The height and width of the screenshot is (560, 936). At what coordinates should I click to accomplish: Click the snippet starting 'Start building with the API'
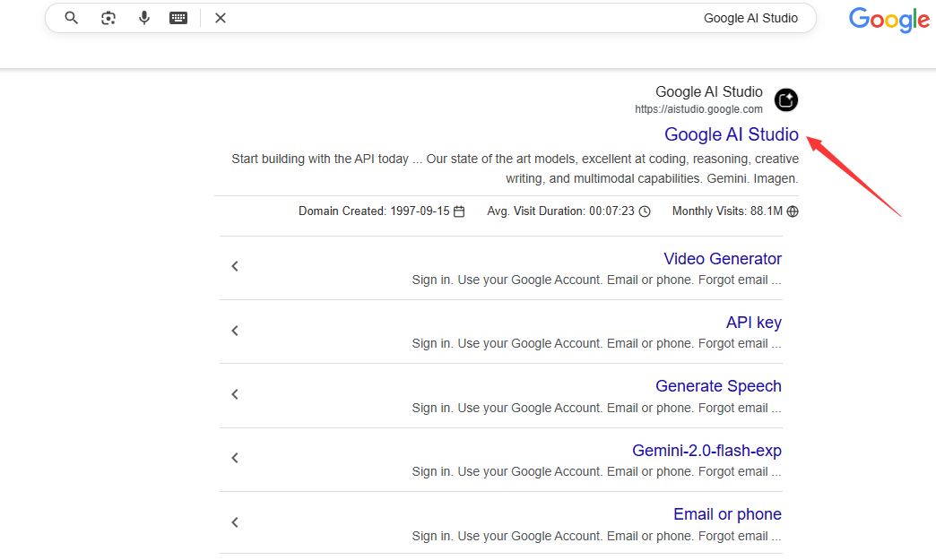tap(515, 168)
